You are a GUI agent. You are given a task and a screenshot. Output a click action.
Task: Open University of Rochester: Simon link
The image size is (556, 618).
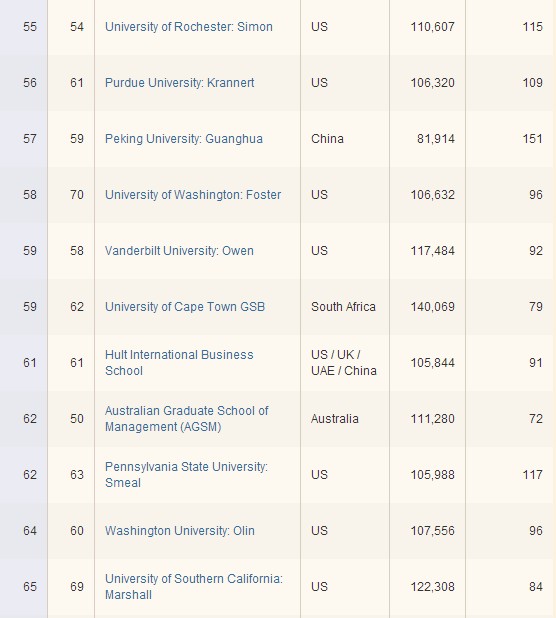[189, 27]
